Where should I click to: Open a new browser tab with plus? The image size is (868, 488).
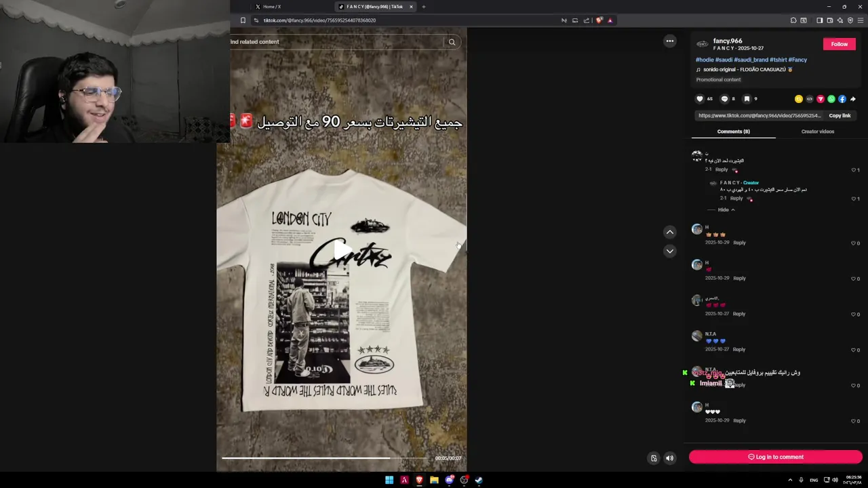coord(423,7)
